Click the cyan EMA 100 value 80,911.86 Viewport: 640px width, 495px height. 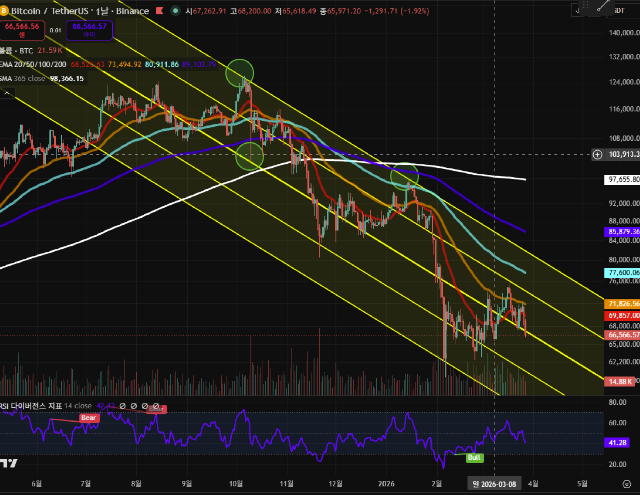pos(162,64)
